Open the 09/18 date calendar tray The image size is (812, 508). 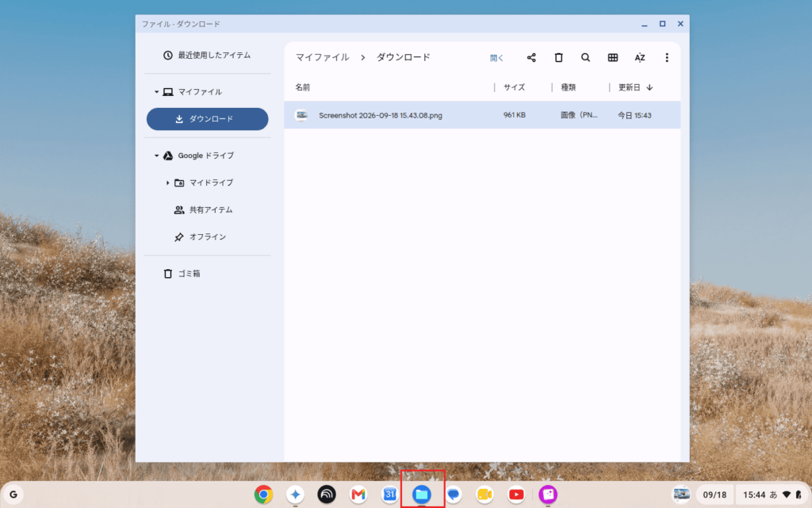click(x=714, y=495)
